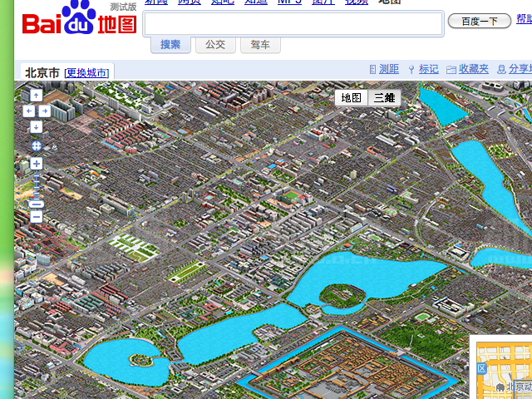Click the overview minimap thumbnail

point(505,371)
